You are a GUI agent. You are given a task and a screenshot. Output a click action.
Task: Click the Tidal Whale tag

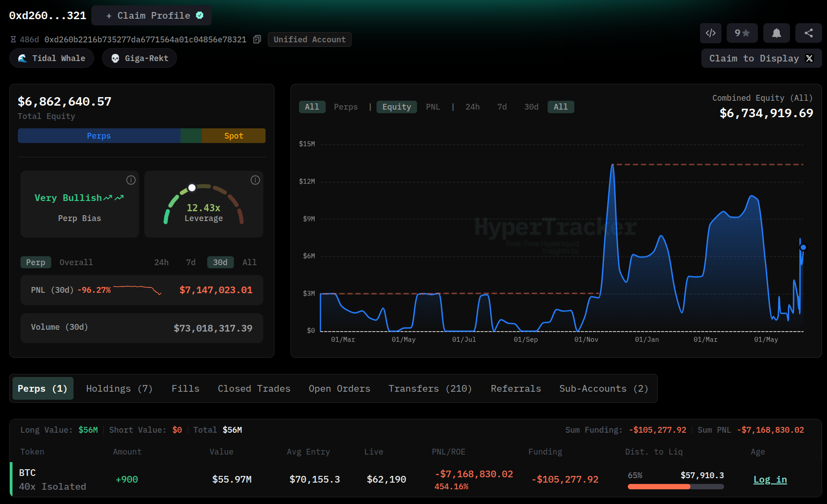click(x=52, y=58)
